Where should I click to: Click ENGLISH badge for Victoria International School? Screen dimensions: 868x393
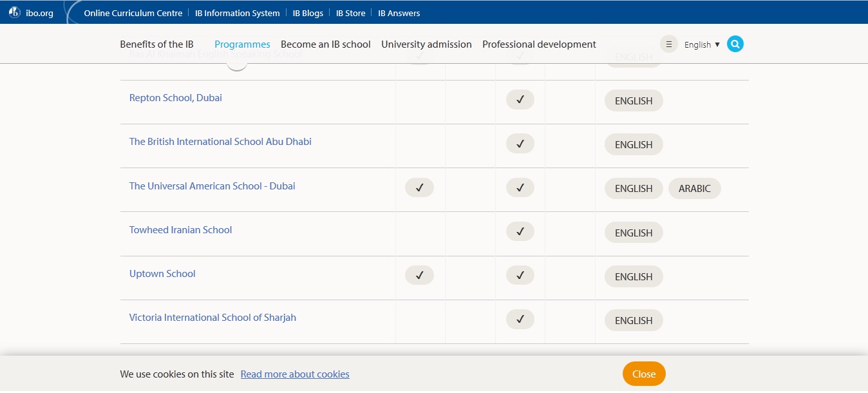(x=634, y=320)
